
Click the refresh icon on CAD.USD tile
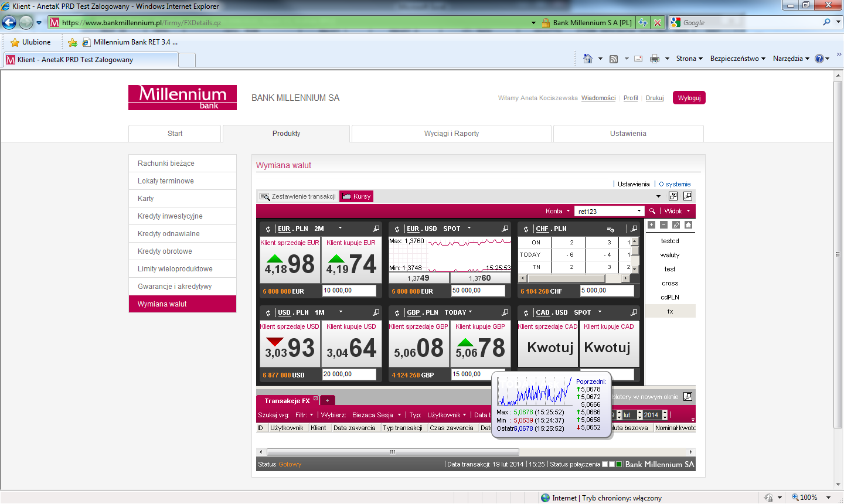[x=526, y=313]
